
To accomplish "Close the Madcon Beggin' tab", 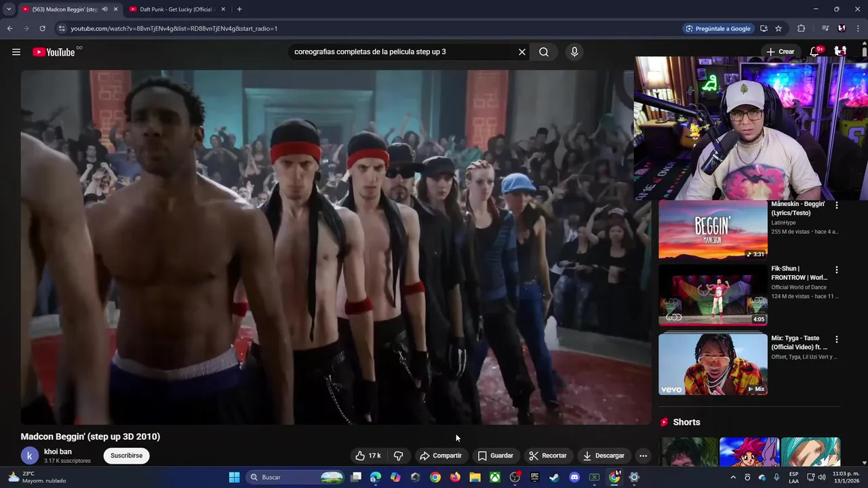I will tap(116, 9).
